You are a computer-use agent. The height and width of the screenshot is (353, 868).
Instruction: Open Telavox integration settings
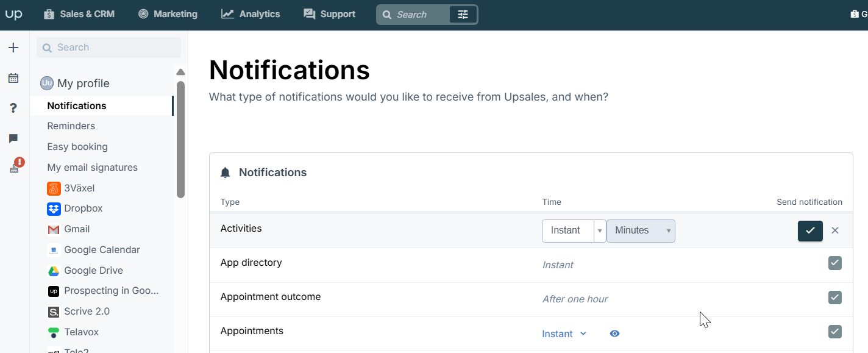tap(82, 332)
